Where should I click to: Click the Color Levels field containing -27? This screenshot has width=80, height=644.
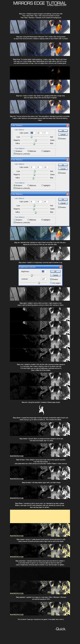tap(33, 133)
